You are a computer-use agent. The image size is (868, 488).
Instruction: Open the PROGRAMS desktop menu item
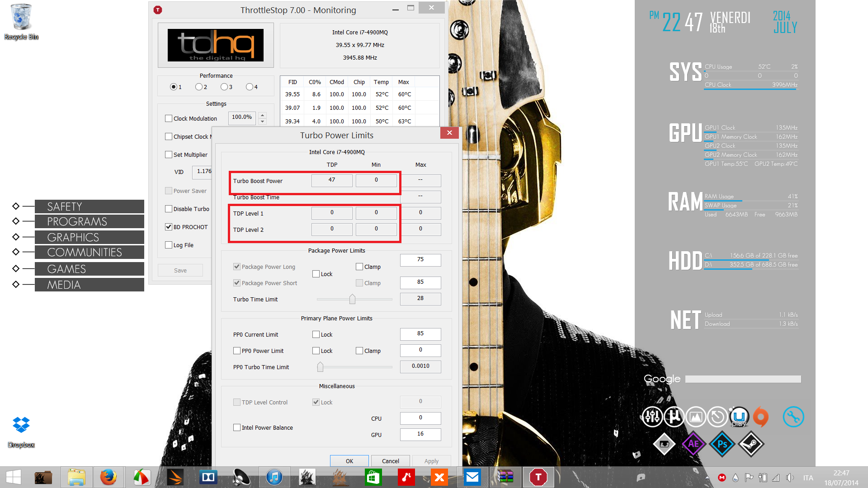click(x=89, y=221)
